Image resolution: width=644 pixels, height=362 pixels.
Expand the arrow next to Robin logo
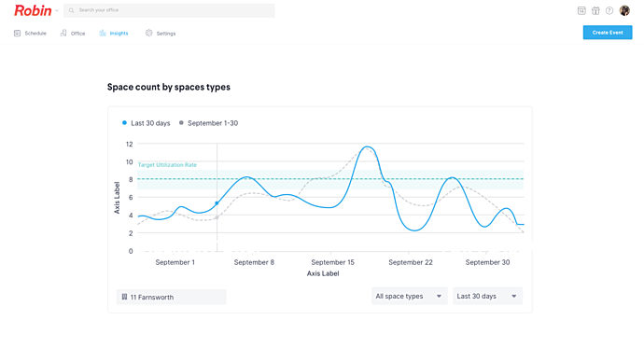57,10
